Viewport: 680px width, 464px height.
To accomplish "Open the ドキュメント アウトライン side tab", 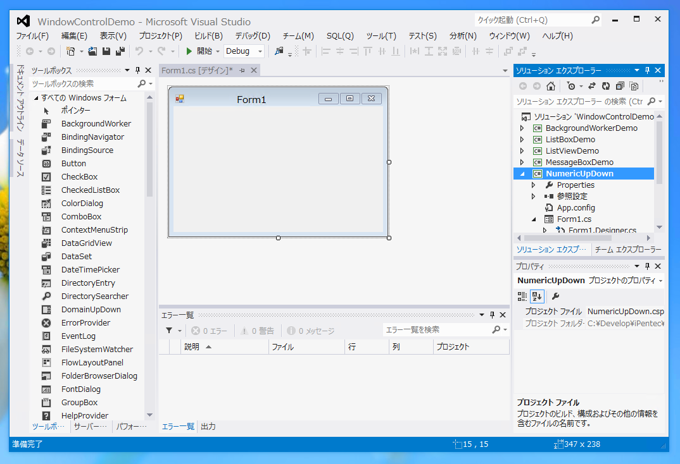I will tap(20, 98).
